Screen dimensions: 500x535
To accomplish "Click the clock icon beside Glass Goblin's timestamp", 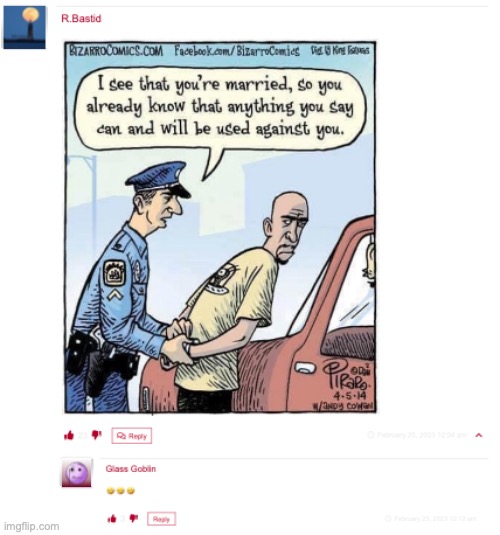I will click(388, 518).
